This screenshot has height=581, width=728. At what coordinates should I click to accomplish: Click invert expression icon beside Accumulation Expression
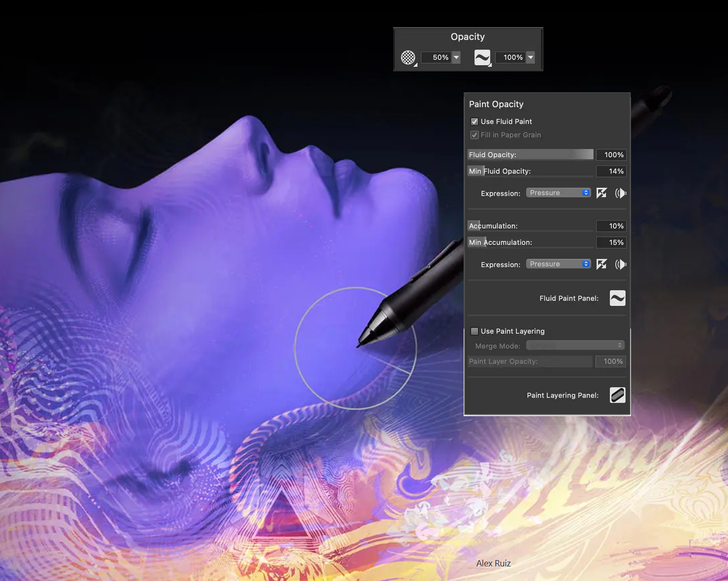[x=602, y=264]
